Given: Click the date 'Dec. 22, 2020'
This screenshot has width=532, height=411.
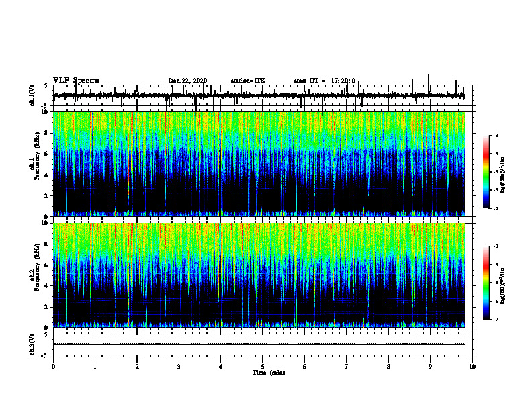Looking at the screenshot, I should click(x=187, y=81).
